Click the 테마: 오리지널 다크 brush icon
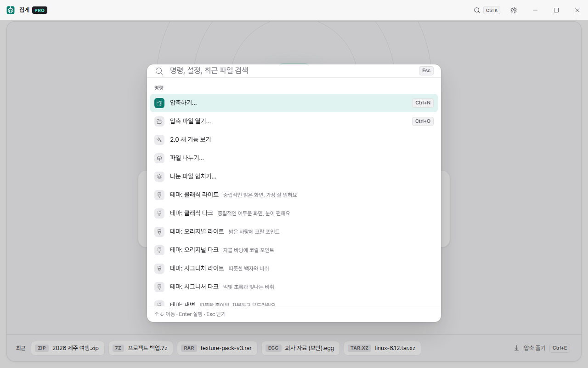This screenshot has width=588, height=368. [x=159, y=250]
